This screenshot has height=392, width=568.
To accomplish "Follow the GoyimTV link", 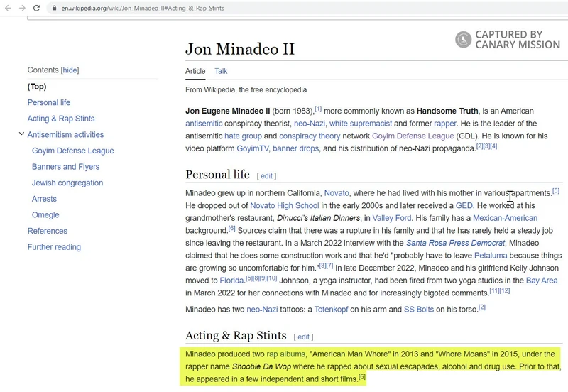I will click(x=253, y=148).
